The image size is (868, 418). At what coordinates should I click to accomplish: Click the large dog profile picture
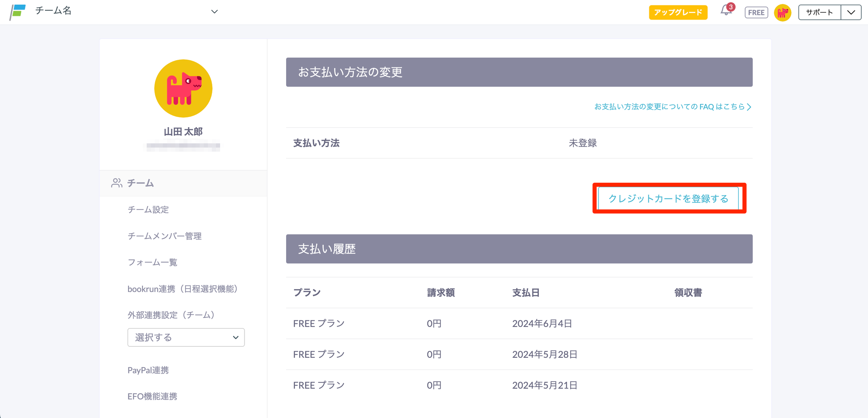pyautogui.click(x=183, y=88)
